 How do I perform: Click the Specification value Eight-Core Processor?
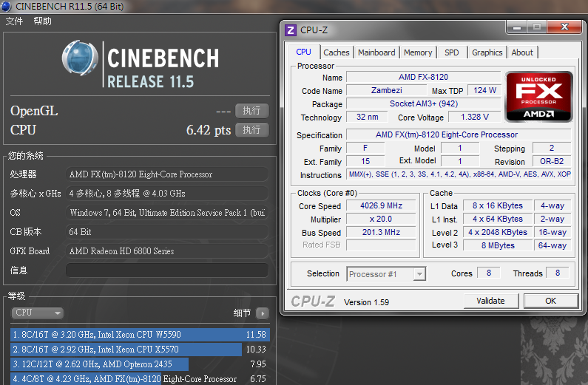459,134
